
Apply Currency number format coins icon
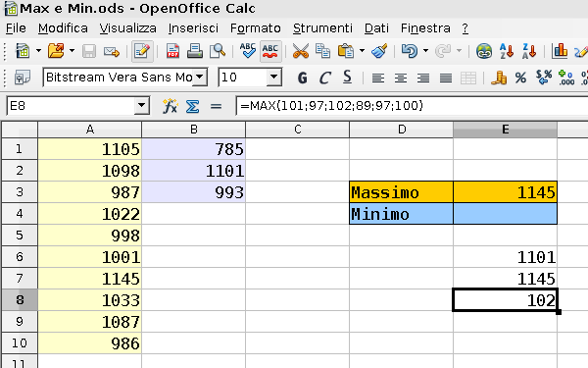[499, 78]
